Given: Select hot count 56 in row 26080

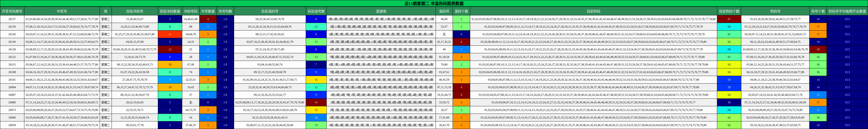Looking at the screenshot, I should (729, 102).
